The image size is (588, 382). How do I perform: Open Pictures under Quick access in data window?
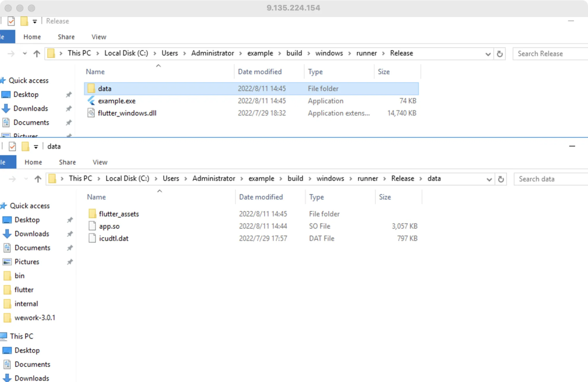(27, 262)
